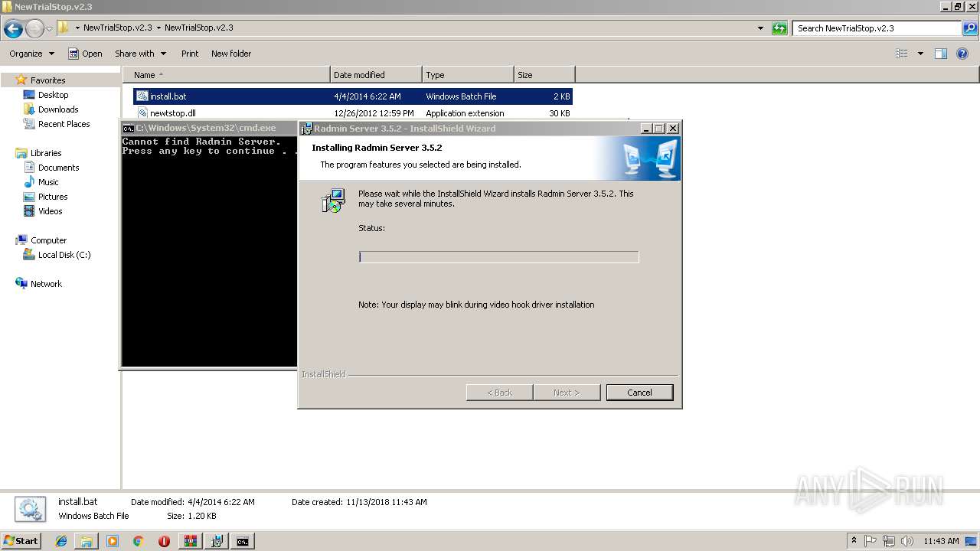This screenshot has width=980, height=551.
Task: Click the 11:43 AM clock
Action: tap(941, 541)
